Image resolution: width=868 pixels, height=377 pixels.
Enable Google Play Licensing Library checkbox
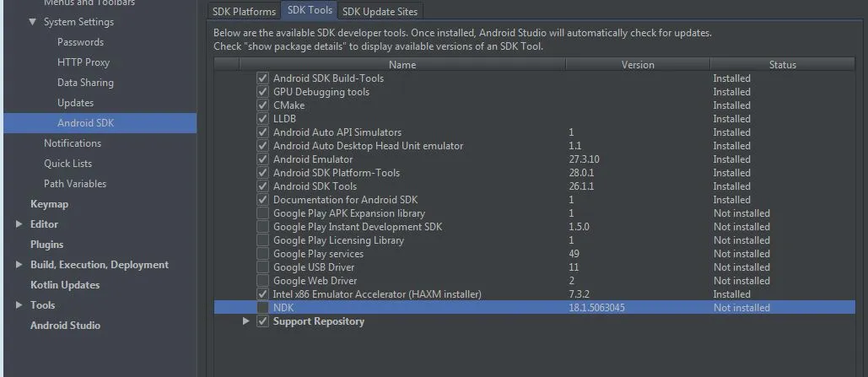click(x=262, y=240)
